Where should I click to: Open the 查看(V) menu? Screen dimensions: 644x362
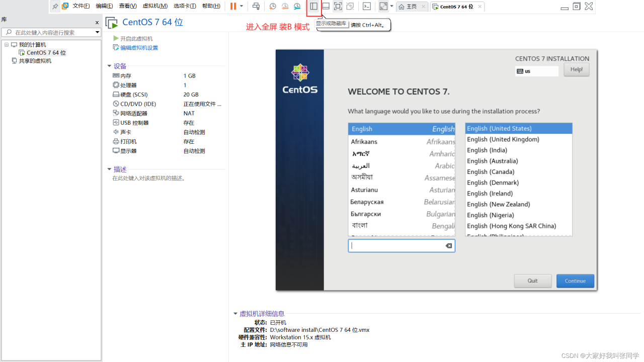point(128,6)
